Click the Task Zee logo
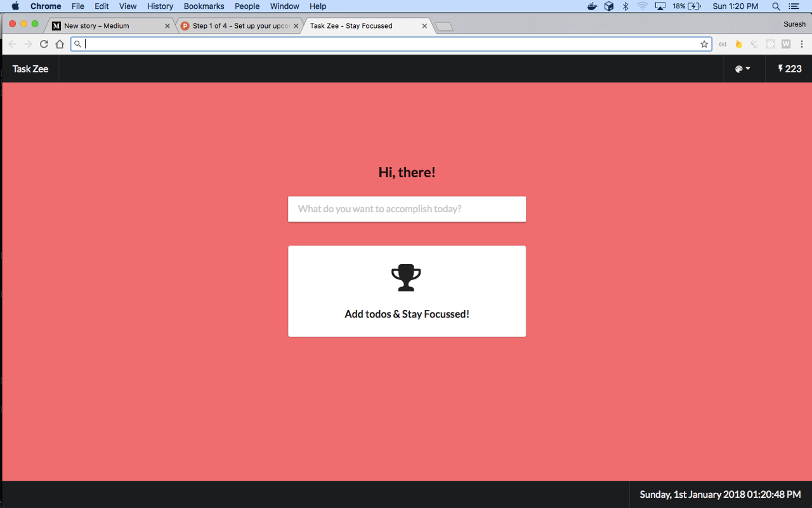 [29, 69]
